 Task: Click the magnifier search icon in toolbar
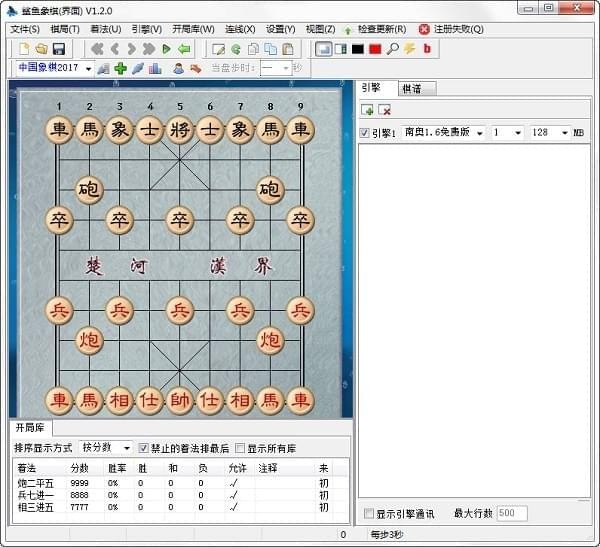[393, 49]
